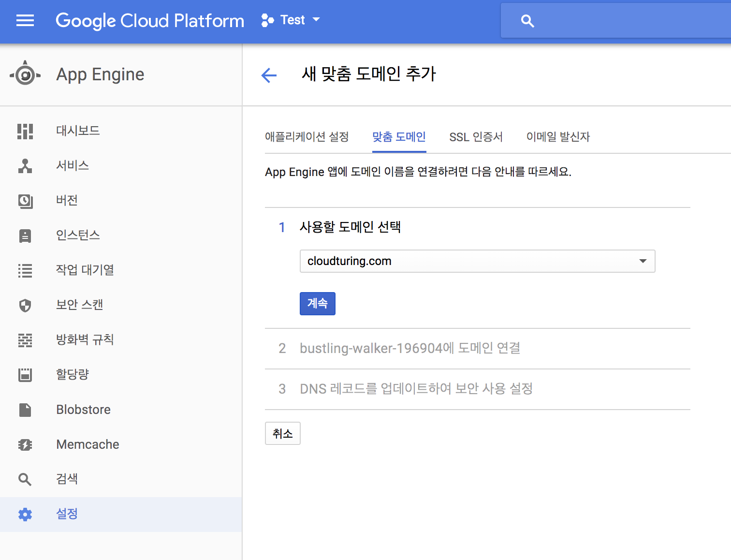Open the 방화벽 규칙 menu item
The image size is (731, 560).
click(x=121, y=339)
